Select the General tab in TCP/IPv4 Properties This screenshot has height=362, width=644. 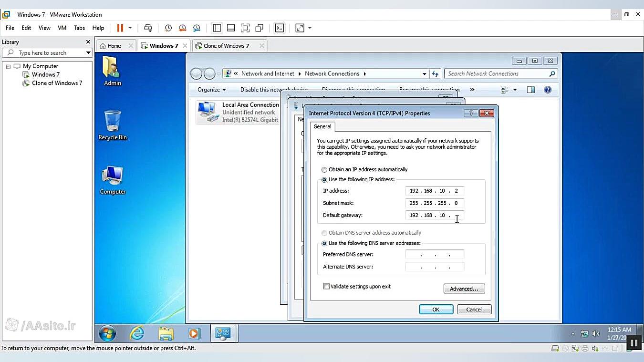(x=322, y=127)
